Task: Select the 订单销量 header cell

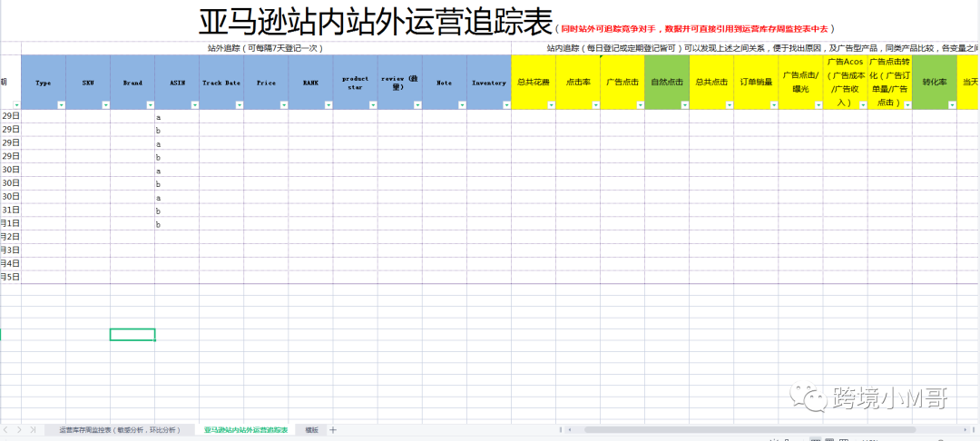Action: (x=756, y=83)
